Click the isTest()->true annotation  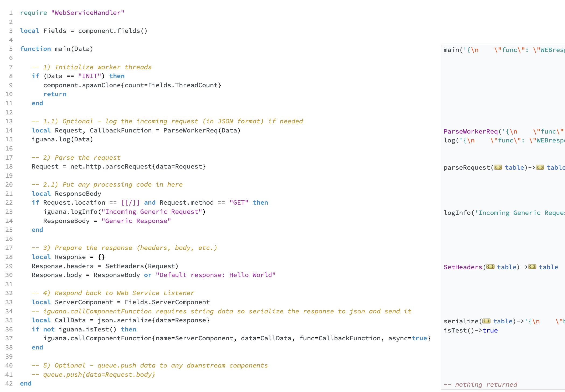coord(470,330)
